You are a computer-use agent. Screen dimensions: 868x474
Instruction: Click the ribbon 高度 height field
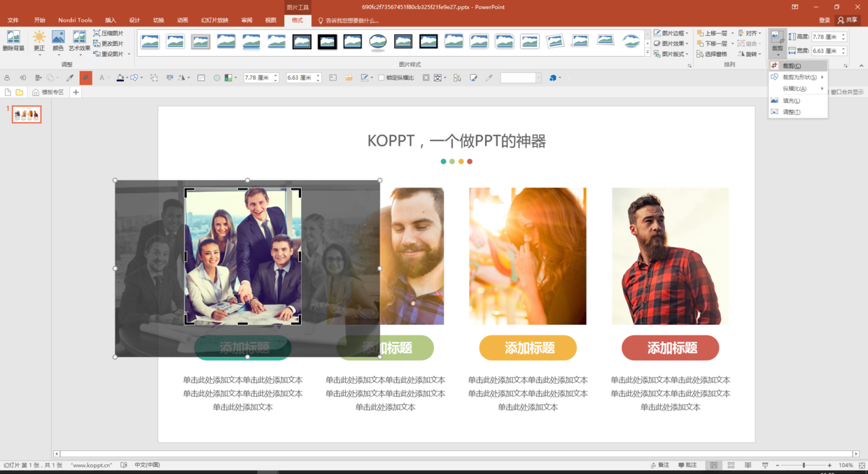[x=825, y=36]
